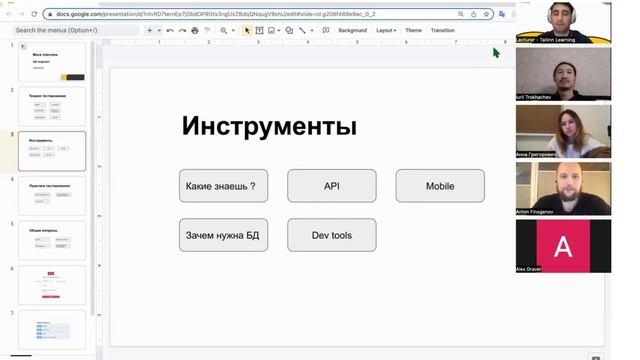Reload the page with the refresh icon
640x360 pixels.
(x=34, y=14)
